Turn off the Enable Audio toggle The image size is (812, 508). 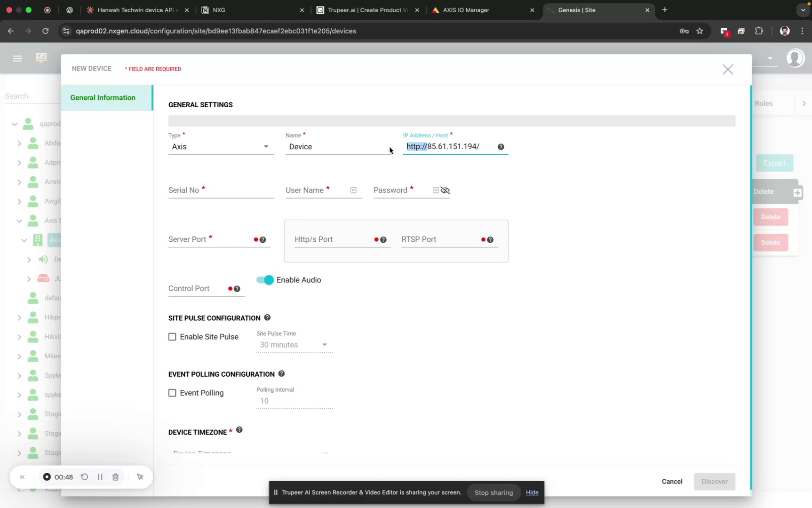(x=264, y=279)
